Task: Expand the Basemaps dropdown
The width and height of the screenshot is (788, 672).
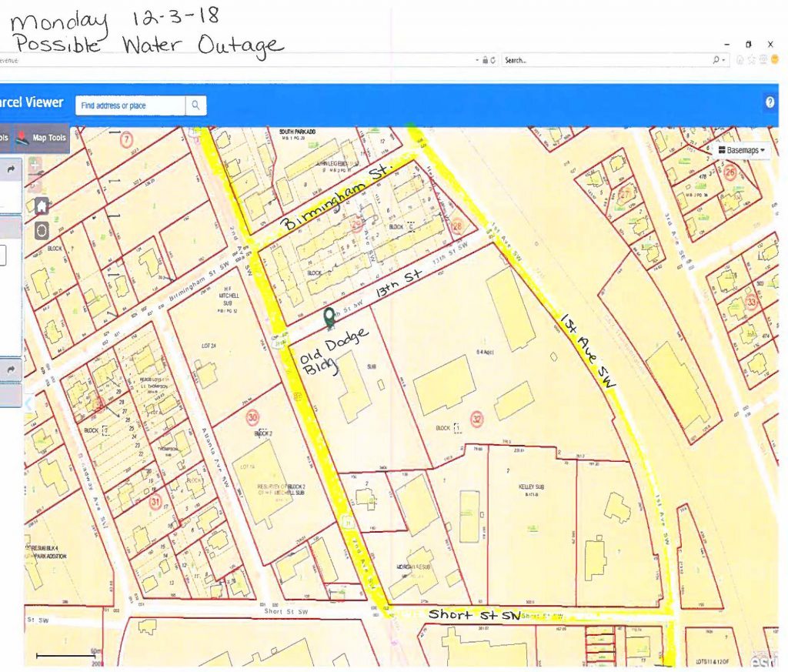Action: click(741, 150)
